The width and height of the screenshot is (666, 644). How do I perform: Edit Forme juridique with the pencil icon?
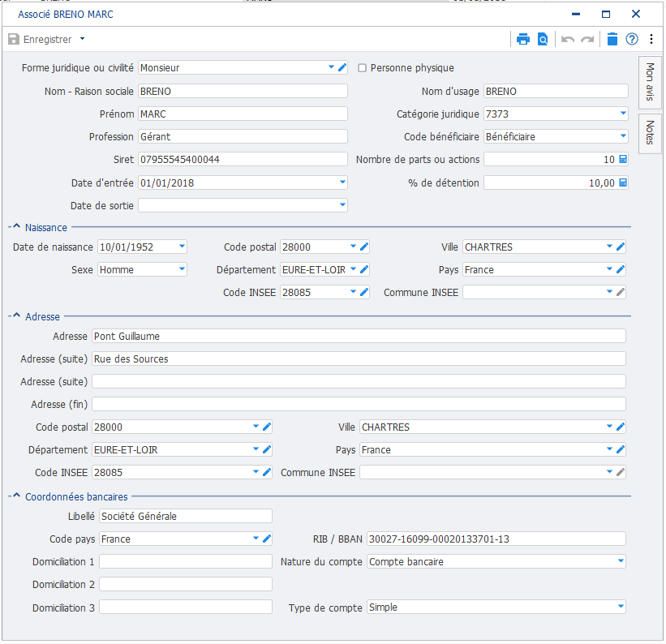tap(342, 68)
